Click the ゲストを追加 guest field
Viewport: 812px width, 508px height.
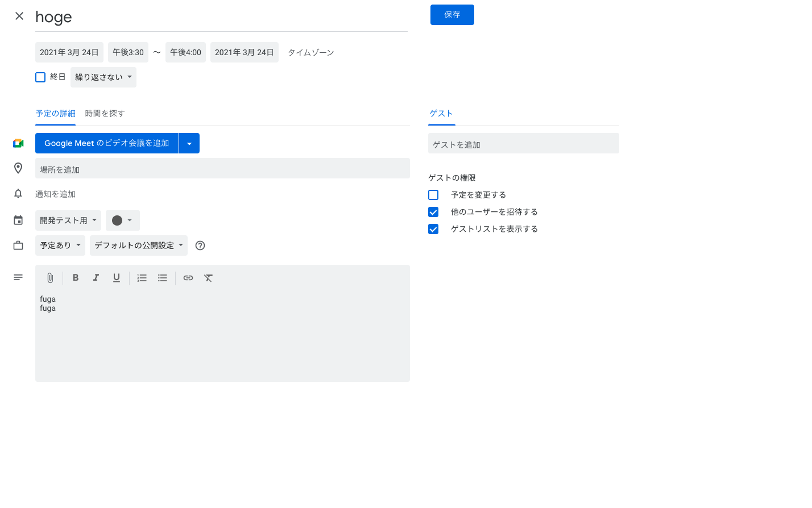524,143
